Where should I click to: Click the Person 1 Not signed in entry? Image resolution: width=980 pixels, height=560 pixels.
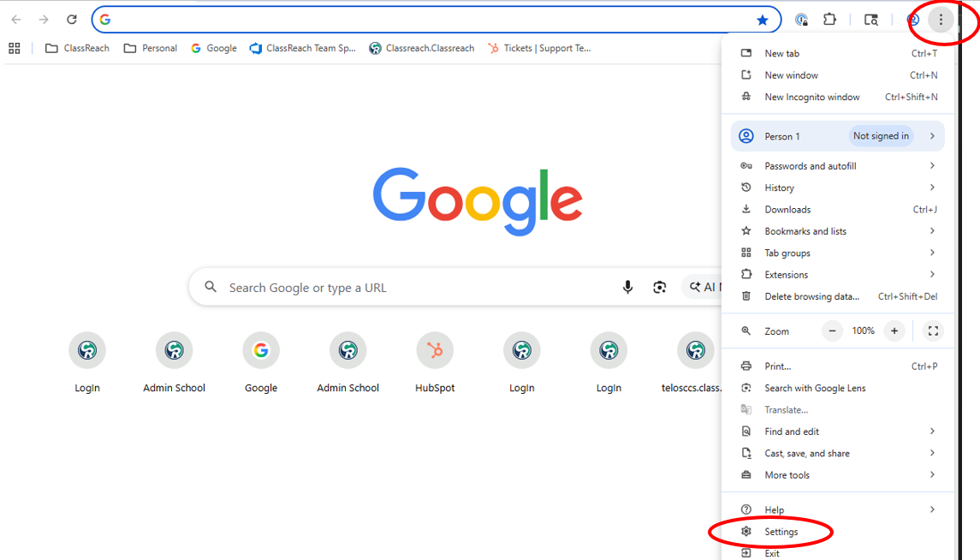tap(822, 135)
